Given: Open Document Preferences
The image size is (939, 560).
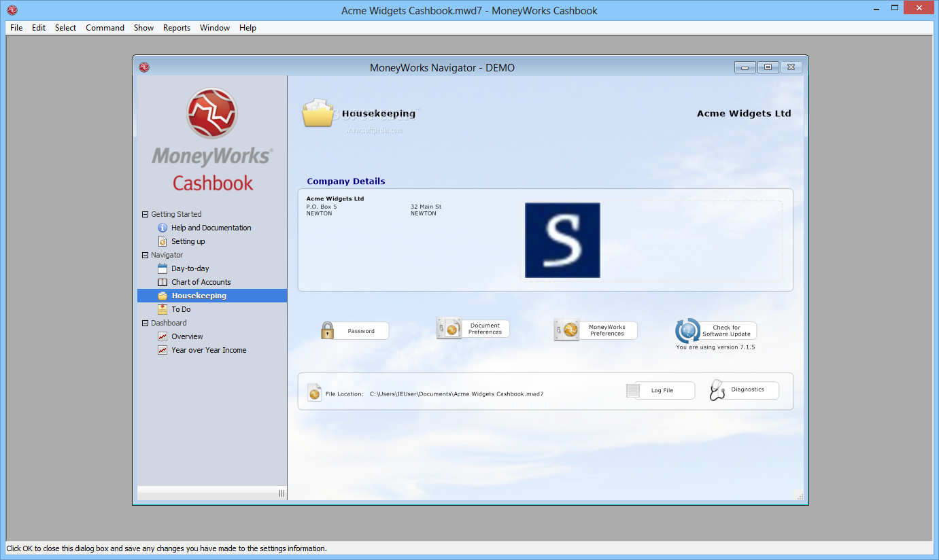Looking at the screenshot, I should click(x=485, y=329).
